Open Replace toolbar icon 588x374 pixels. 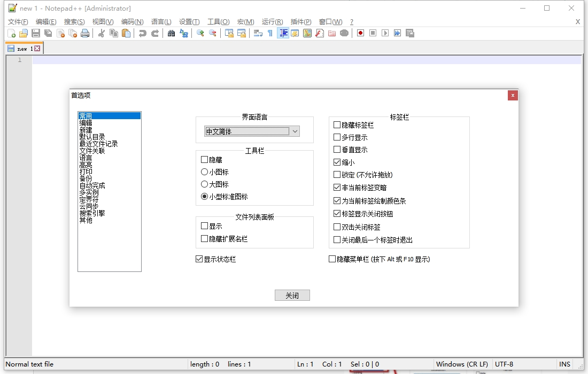coord(184,33)
